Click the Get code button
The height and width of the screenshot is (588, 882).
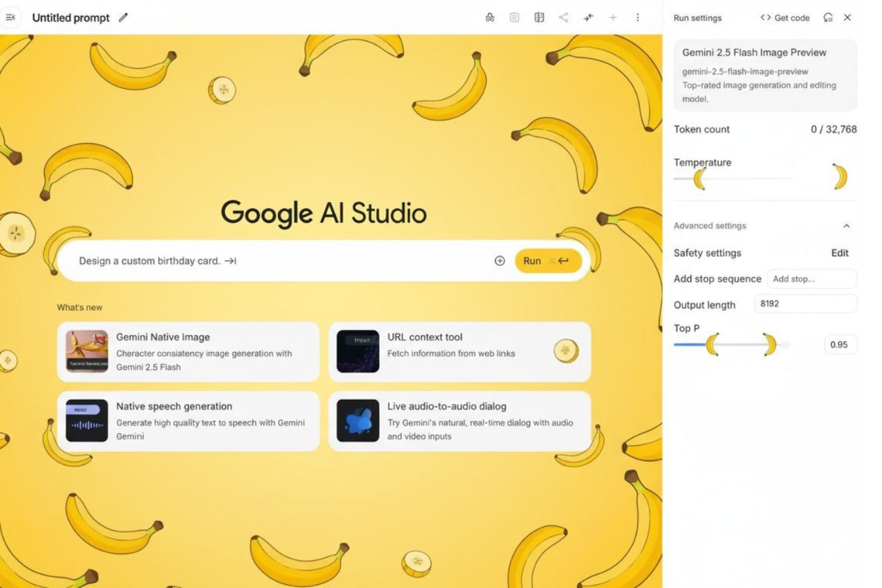(x=784, y=18)
